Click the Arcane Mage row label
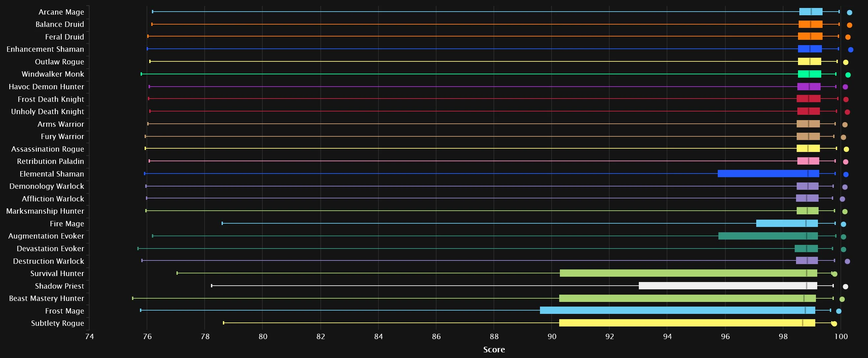Screen dimensions: 868x358 (x=61, y=12)
